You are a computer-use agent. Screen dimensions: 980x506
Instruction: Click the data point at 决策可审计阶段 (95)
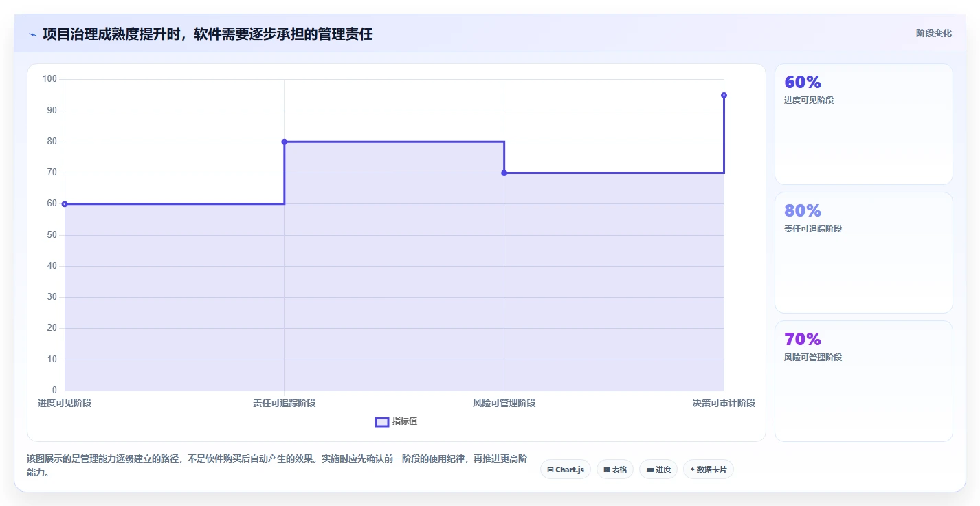click(724, 95)
